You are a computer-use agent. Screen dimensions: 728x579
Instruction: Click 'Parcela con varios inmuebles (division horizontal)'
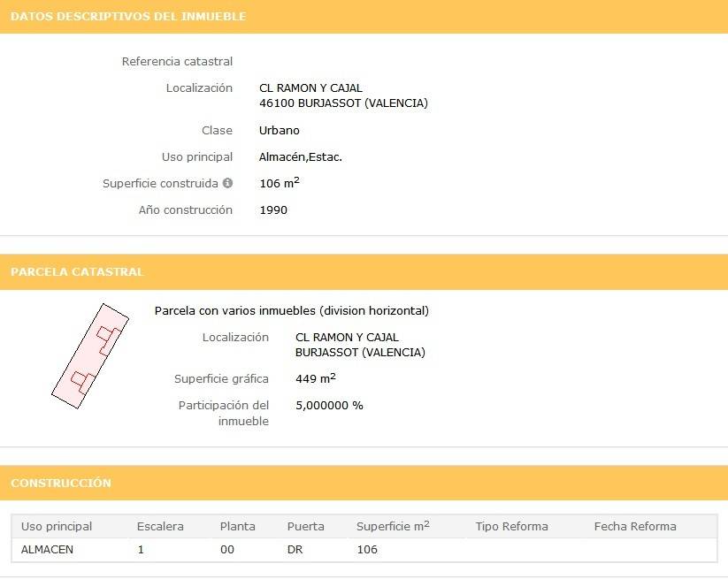tap(292, 311)
